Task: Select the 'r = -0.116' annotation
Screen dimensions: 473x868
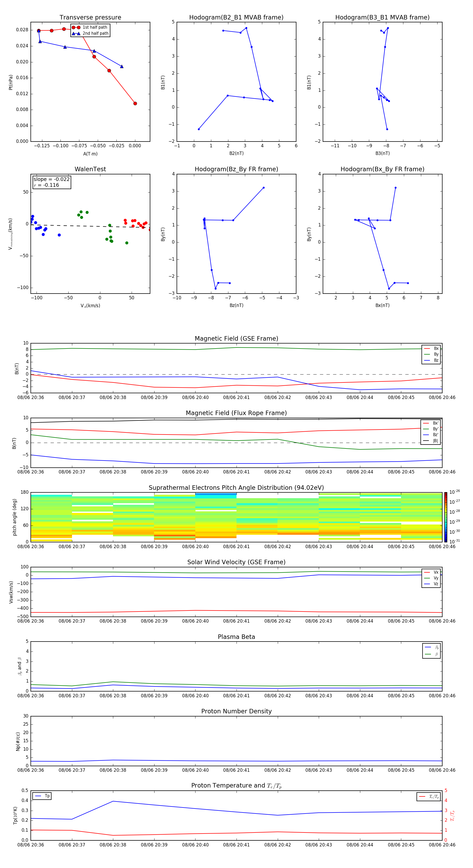Action: pyautogui.click(x=47, y=185)
